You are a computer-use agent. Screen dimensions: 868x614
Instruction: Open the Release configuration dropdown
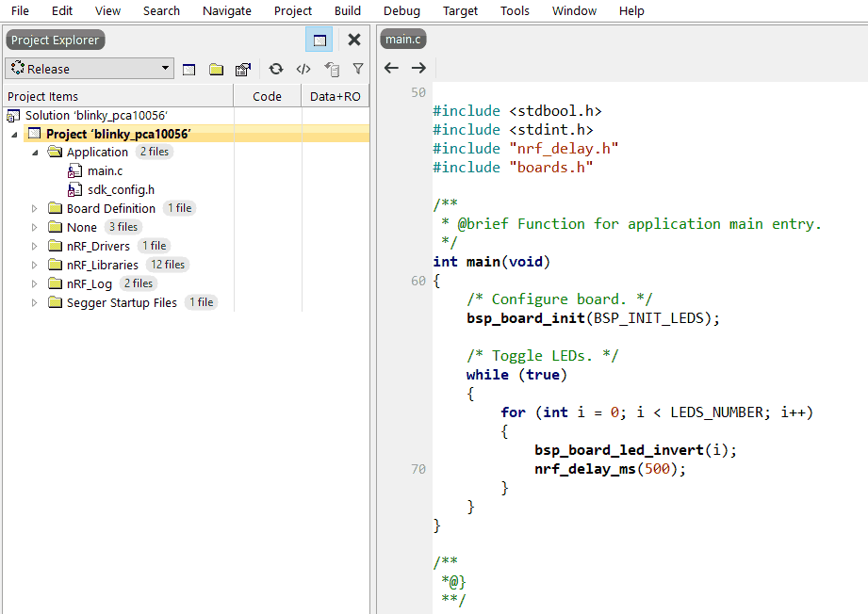click(90, 69)
